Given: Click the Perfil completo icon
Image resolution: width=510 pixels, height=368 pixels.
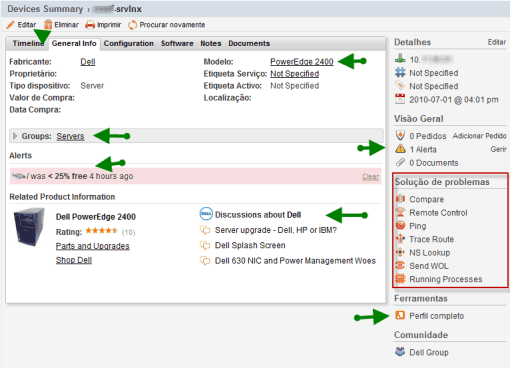Looking at the screenshot, I should point(400,315).
